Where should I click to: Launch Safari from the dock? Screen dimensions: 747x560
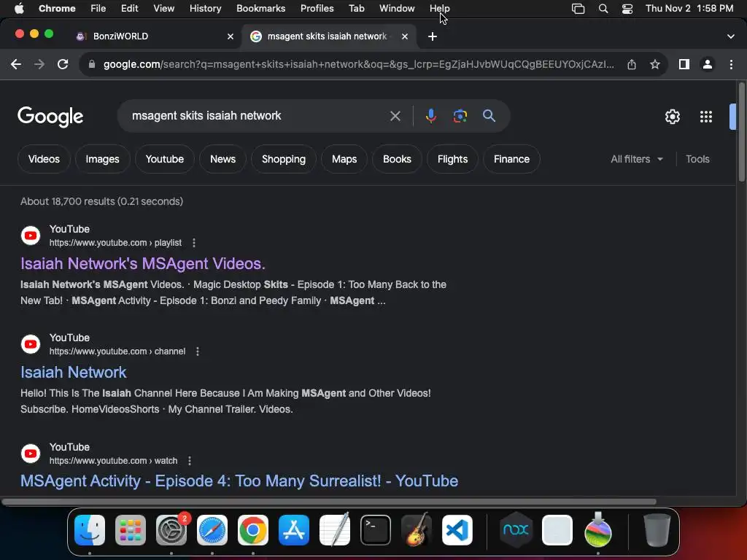pos(212,530)
